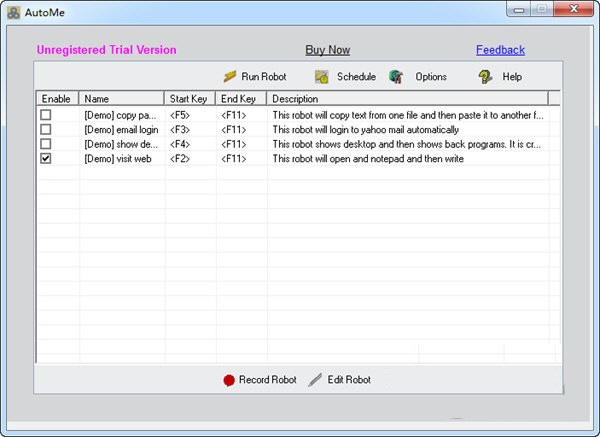The width and height of the screenshot is (600, 437).
Task: Click the Help question mark icon
Action: pos(485,77)
